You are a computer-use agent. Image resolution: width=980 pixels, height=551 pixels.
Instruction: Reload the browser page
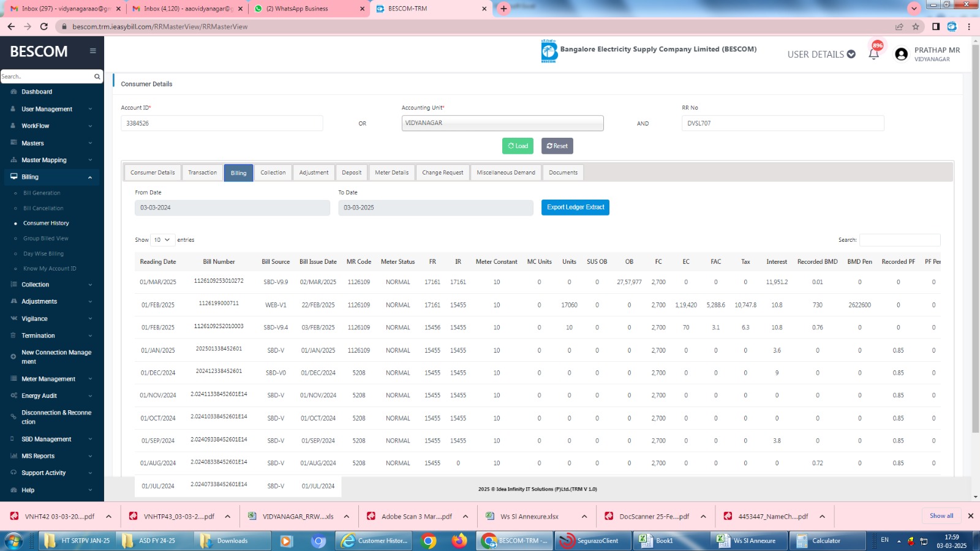click(x=43, y=26)
